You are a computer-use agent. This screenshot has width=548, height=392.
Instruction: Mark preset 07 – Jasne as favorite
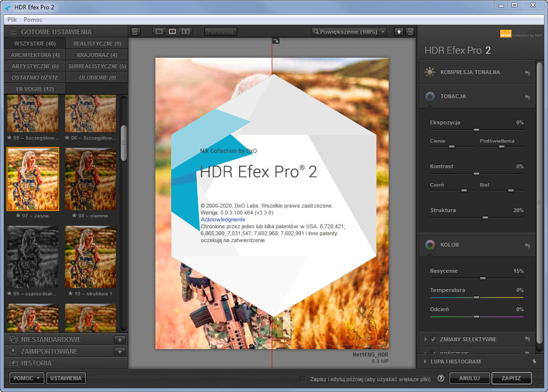pyautogui.click(x=18, y=215)
